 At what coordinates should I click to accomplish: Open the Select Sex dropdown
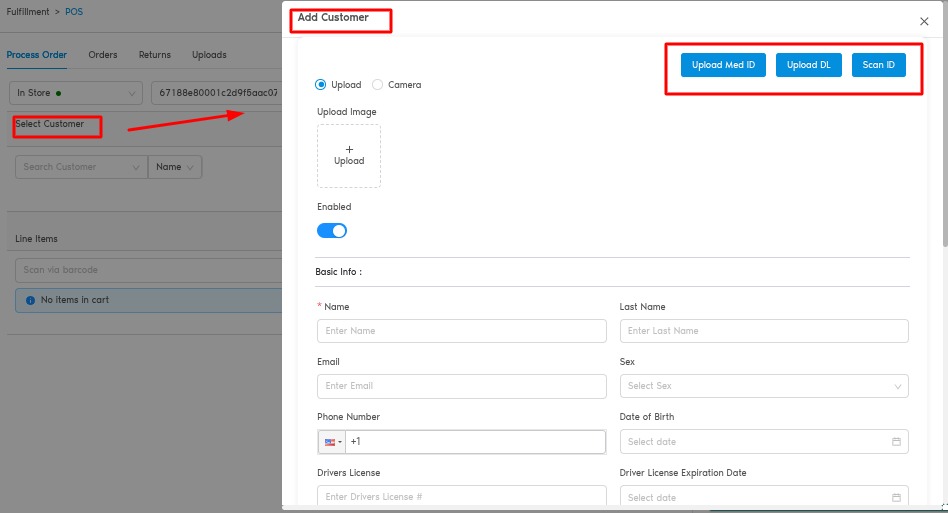point(764,386)
